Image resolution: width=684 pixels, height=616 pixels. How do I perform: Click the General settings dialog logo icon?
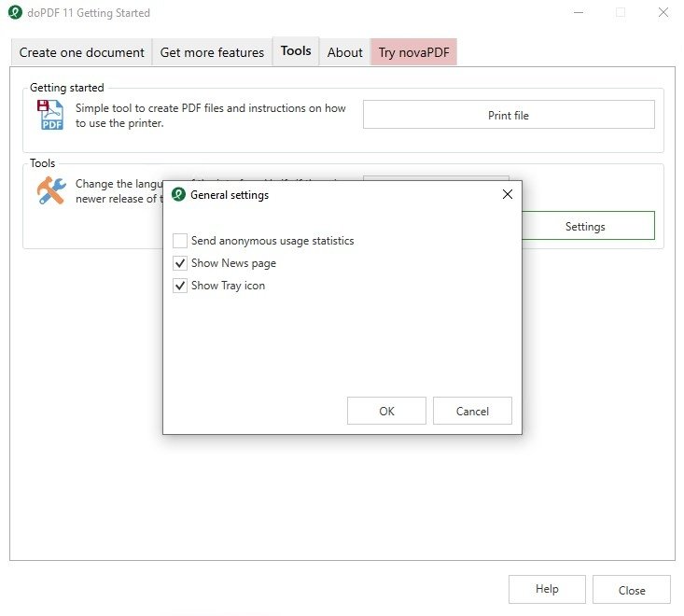(178, 194)
